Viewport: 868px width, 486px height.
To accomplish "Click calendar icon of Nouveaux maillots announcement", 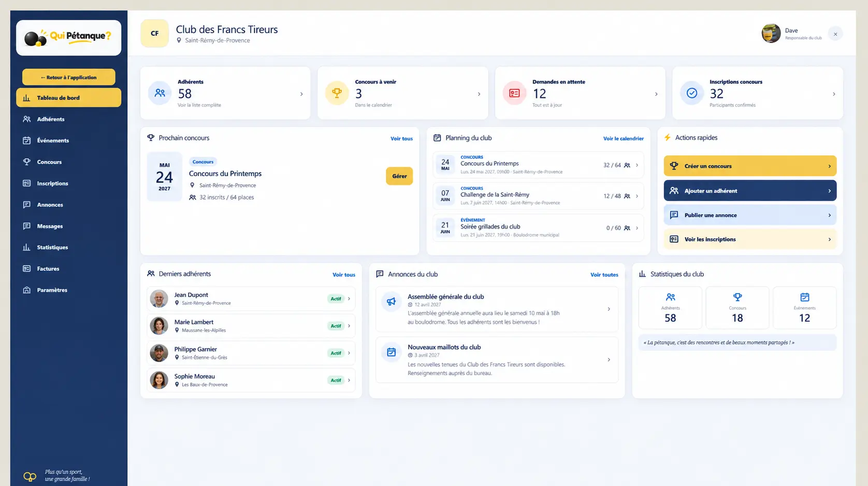I will (x=392, y=352).
